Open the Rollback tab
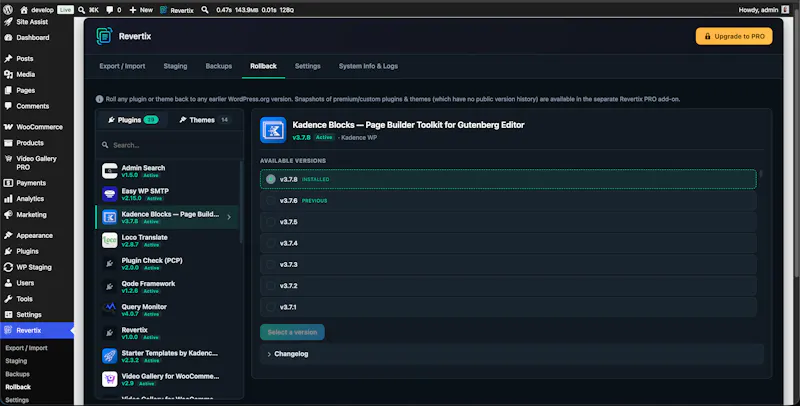The height and width of the screenshot is (406, 800). 263,66
